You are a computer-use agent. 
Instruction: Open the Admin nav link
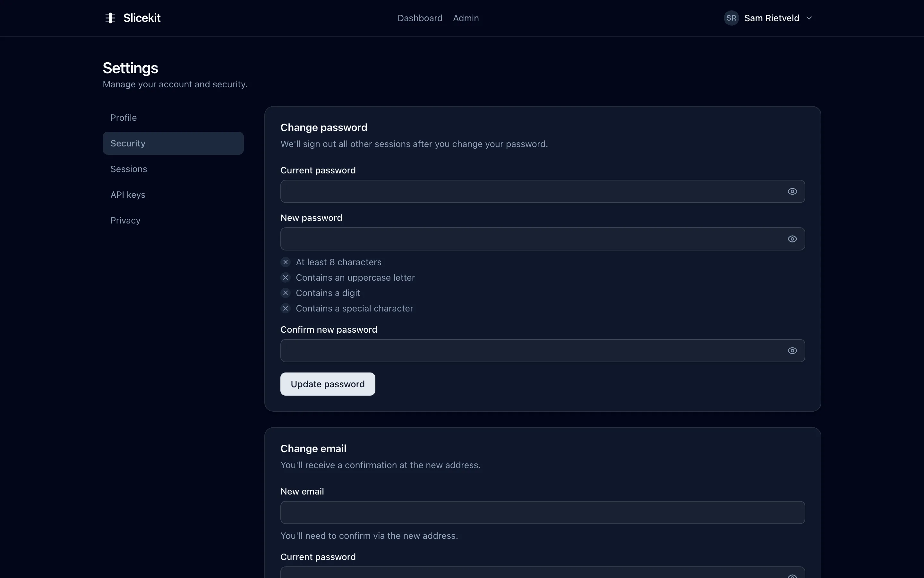point(466,18)
